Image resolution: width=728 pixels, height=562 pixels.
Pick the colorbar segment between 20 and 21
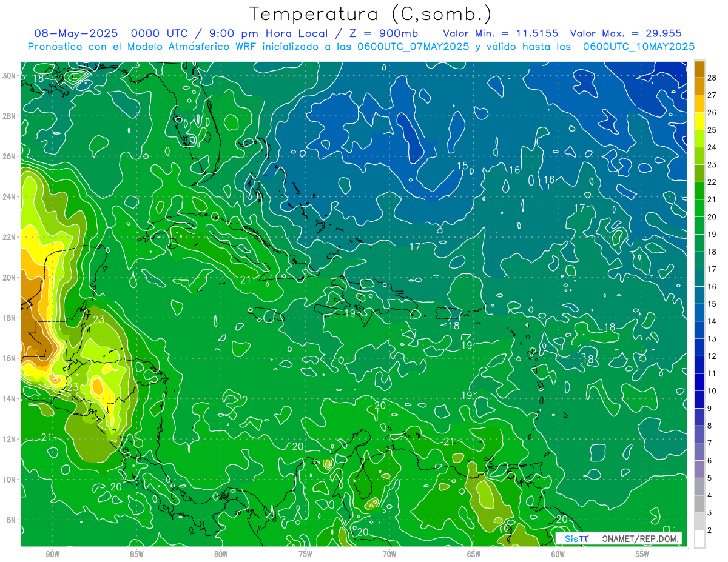(x=699, y=208)
